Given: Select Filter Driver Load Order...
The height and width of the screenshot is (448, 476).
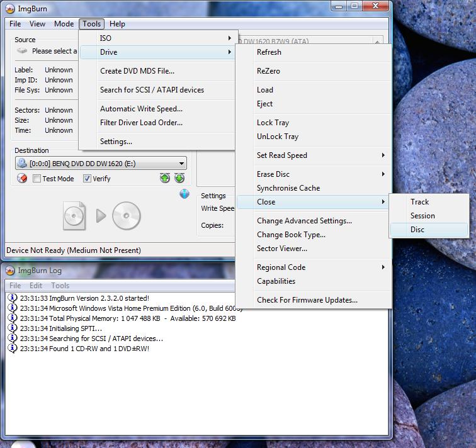Looking at the screenshot, I should [x=158, y=123].
